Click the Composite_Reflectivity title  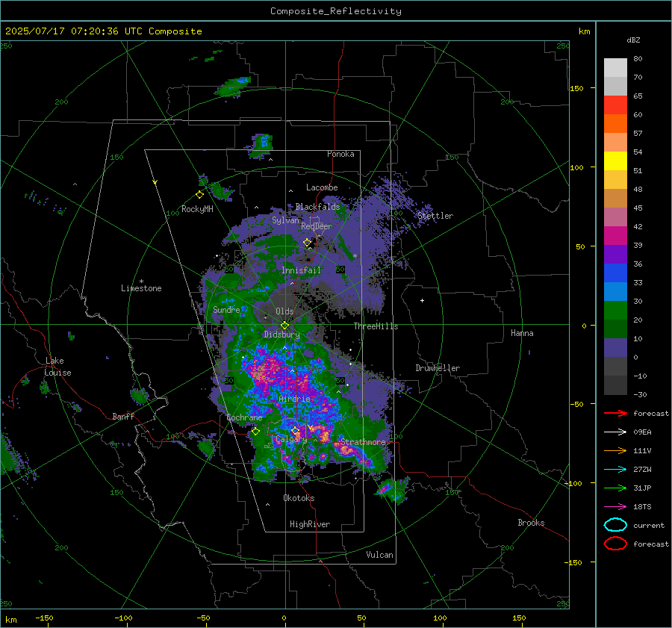pos(335,11)
